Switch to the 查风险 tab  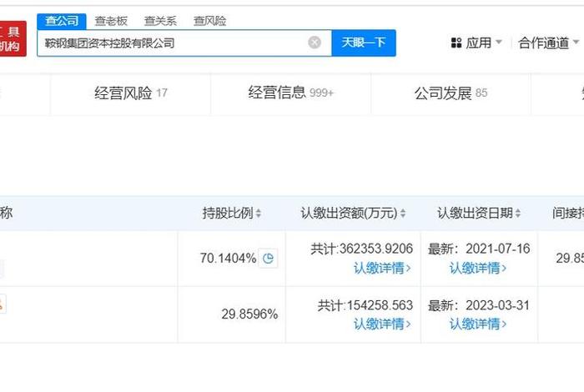(x=209, y=21)
